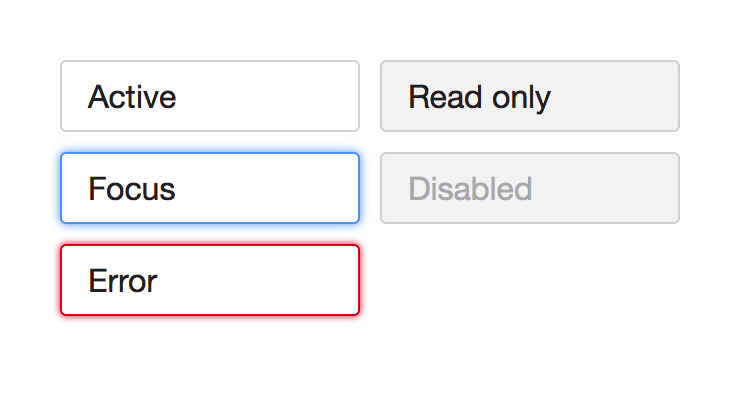Activate the input with the red glow

tap(210, 280)
